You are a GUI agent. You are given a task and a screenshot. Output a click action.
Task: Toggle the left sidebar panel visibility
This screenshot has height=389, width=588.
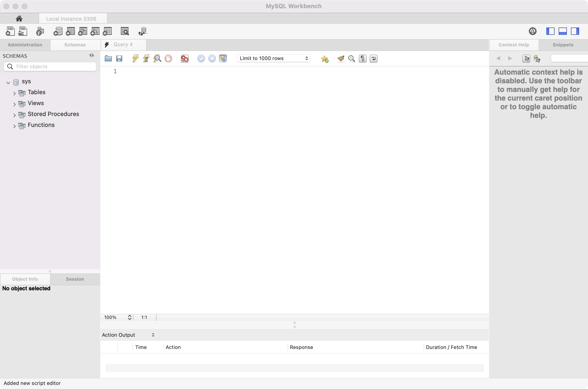pos(550,31)
